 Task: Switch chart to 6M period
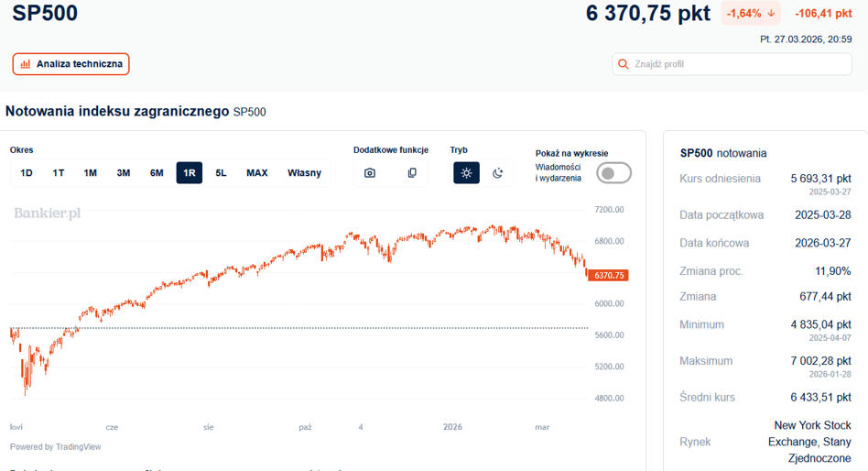coord(157,173)
